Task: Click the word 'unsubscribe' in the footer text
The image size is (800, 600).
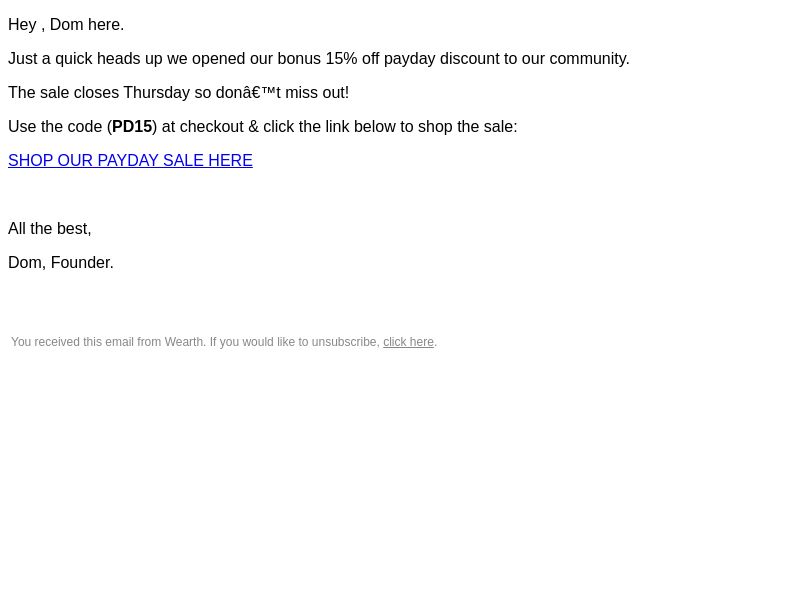Action: pos(344,342)
